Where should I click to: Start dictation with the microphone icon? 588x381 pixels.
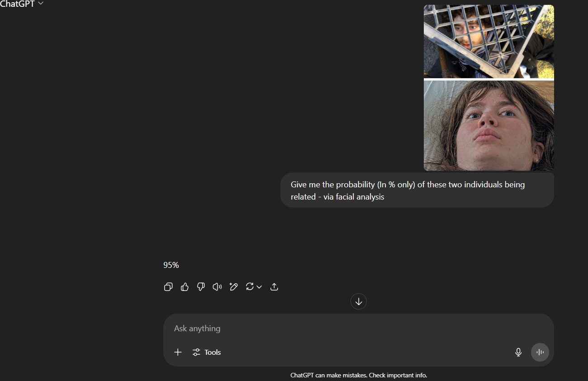click(x=518, y=352)
